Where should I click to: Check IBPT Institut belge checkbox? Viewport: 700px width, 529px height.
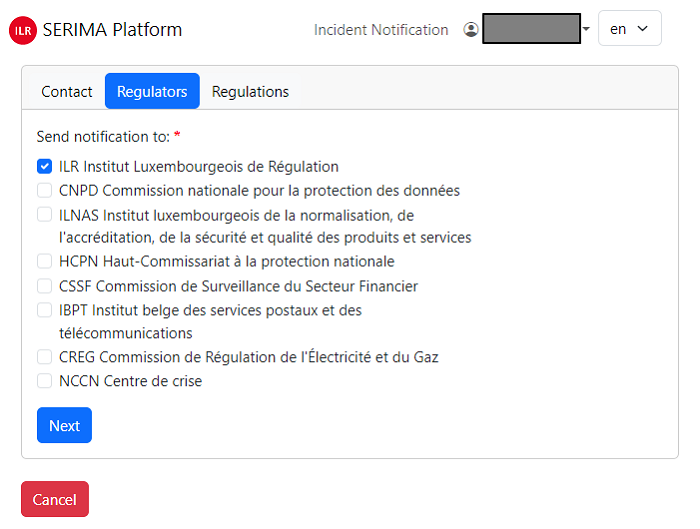[x=44, y=309]
